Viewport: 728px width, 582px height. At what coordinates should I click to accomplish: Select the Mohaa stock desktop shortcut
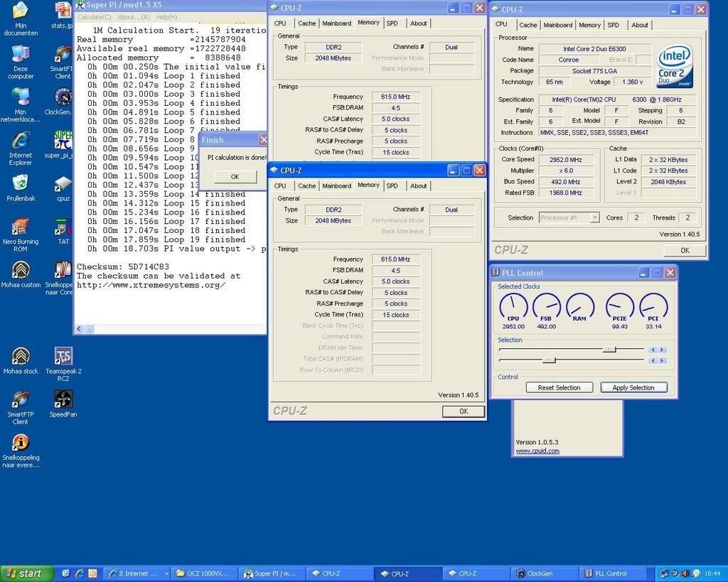pos(21,361)
